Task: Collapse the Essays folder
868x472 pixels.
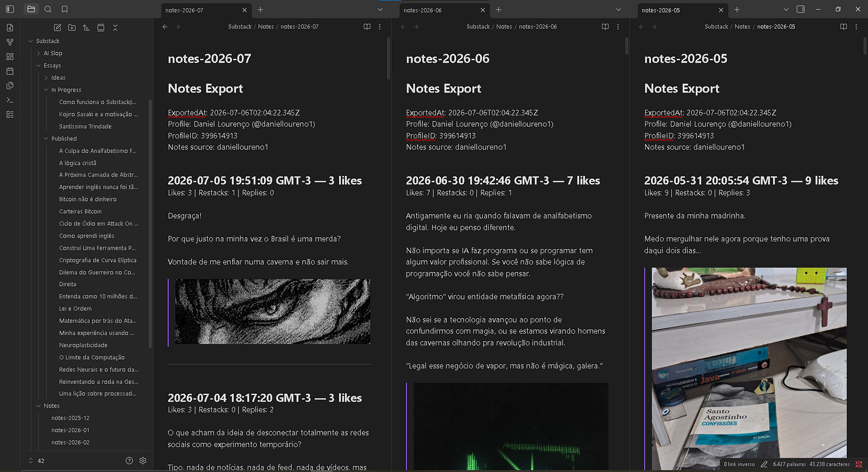Action: coord(38,66)
